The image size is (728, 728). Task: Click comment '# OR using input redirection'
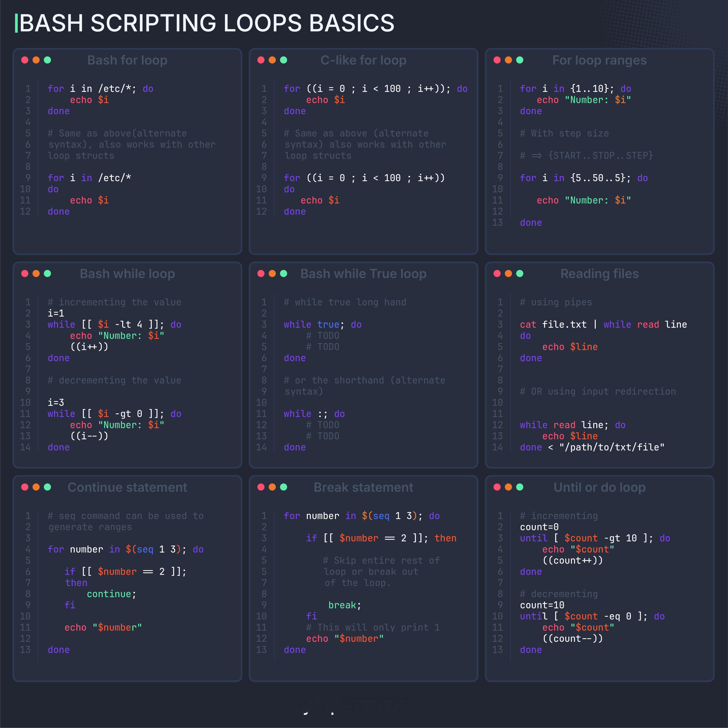[x=598, y=392]
